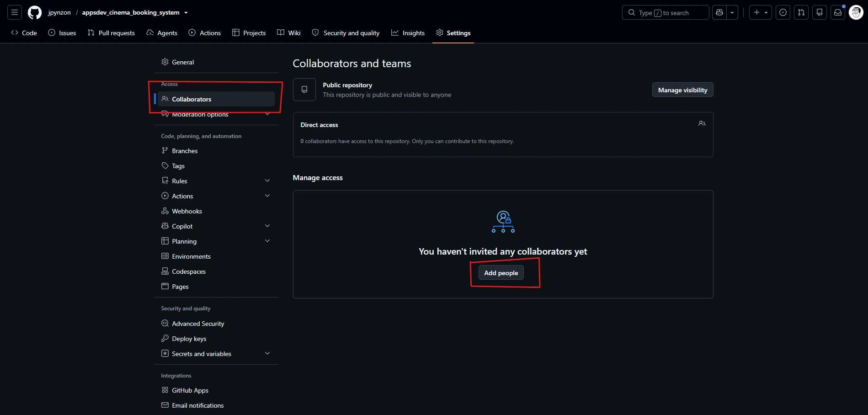Expand the sidebar Actions chevron

tap(267, 196)
